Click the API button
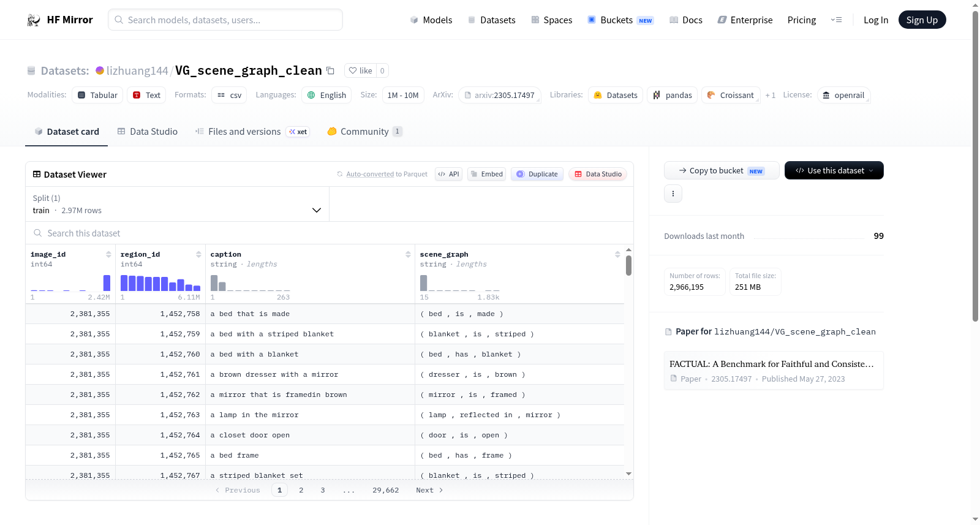This screenshot has height=525, width=980. [448, 174]
